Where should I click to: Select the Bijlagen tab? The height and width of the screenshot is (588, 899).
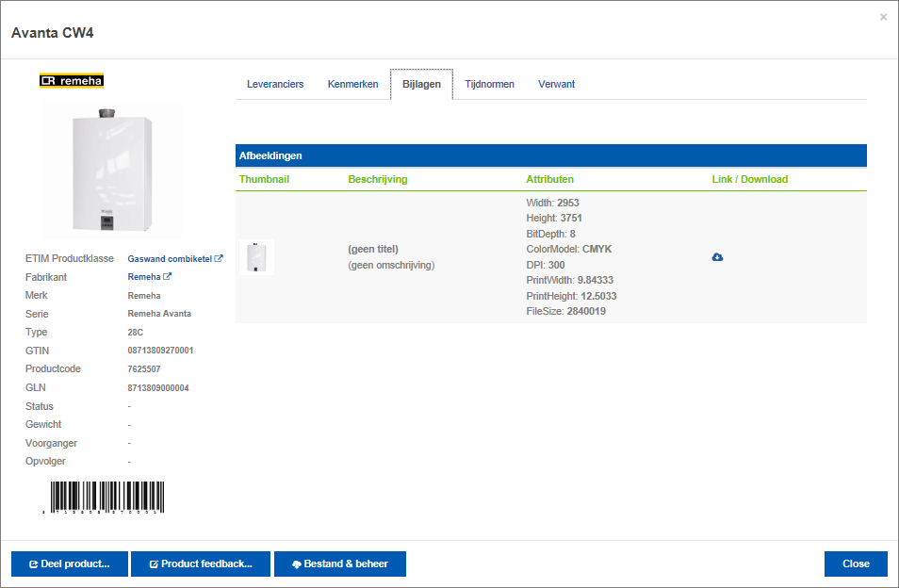(x=421, y=85)
